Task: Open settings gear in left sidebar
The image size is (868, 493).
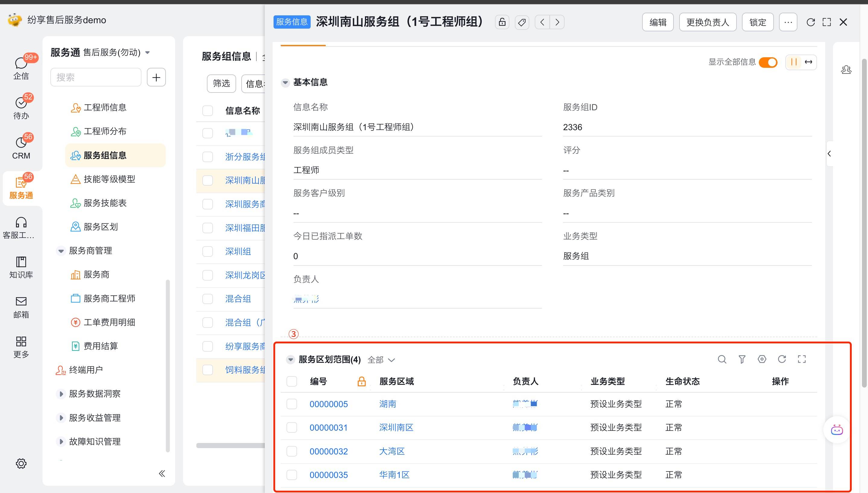Action: 21,463
